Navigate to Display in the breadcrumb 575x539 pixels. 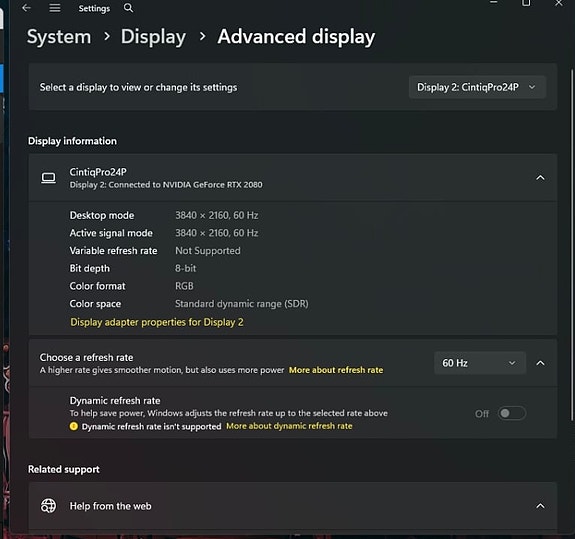point(153,37)
